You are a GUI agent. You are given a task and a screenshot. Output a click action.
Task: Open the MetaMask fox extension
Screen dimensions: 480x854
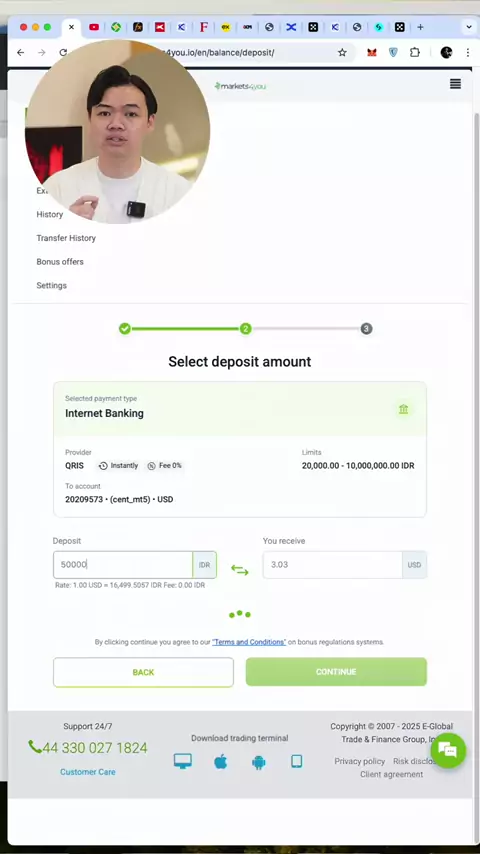372,52
